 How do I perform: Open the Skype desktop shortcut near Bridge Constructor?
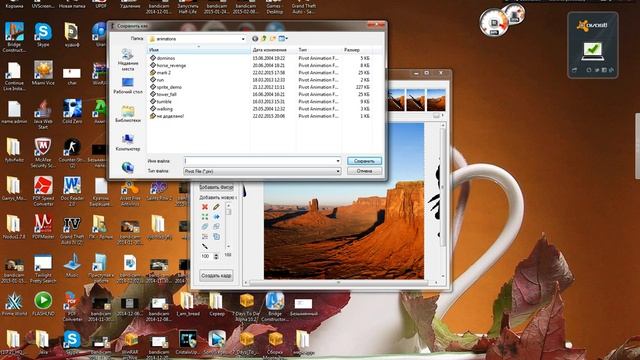pyautogui.click(x=43, y=35)
